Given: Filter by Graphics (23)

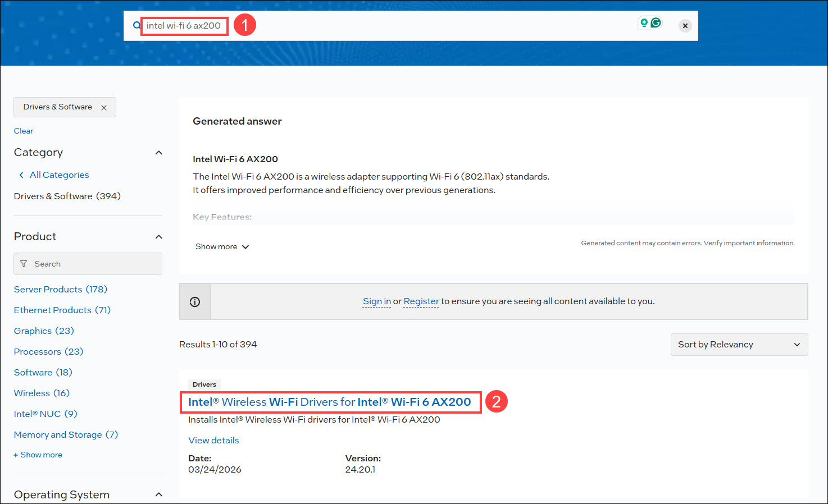Looking at the screenshot, I should click(44, 331).
